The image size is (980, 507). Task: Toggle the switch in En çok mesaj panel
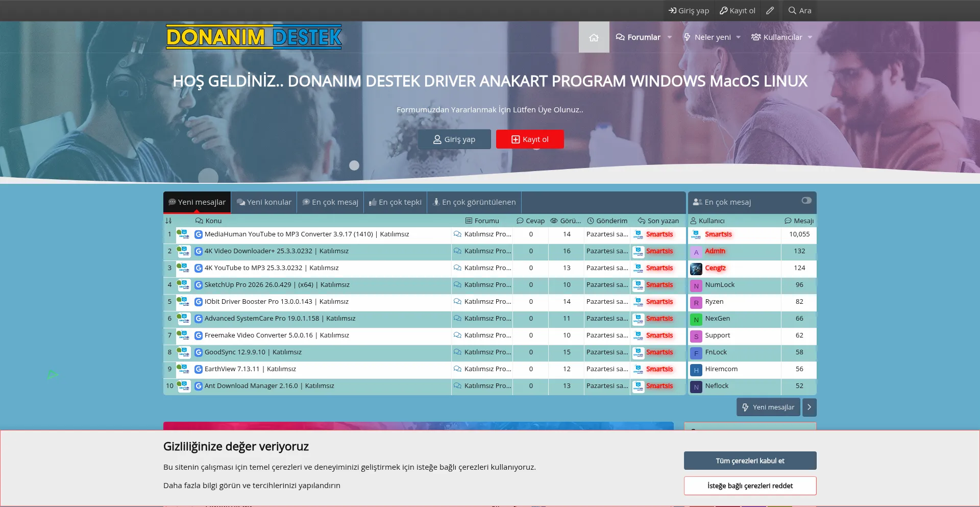click(806, 201)
